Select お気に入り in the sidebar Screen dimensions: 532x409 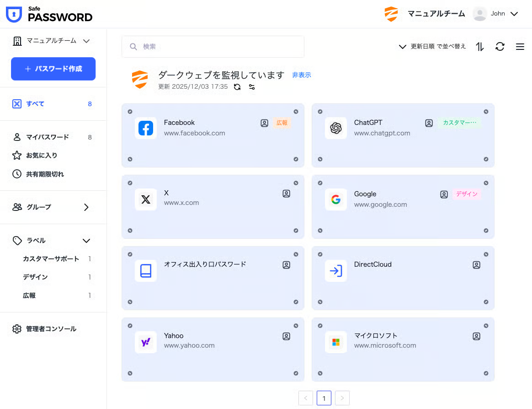point(42,156)
